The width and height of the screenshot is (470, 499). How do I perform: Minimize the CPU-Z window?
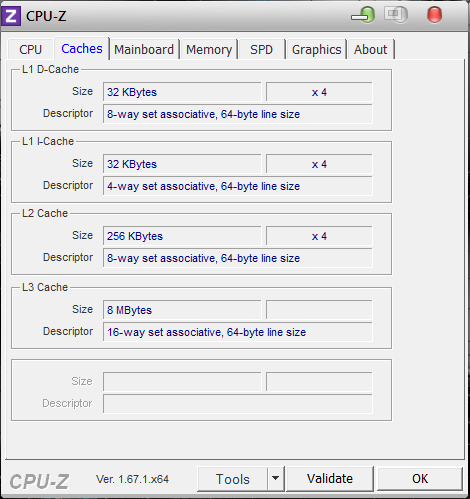coord(363,15)
